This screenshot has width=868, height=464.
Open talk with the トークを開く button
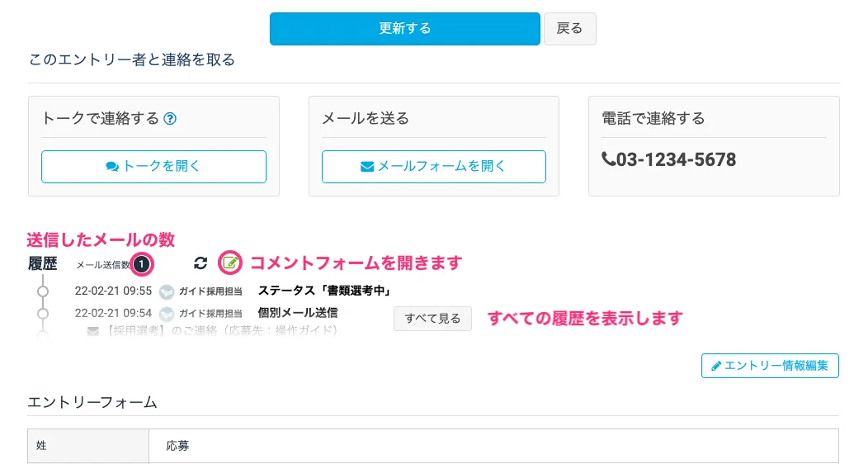tap(153, 166)
